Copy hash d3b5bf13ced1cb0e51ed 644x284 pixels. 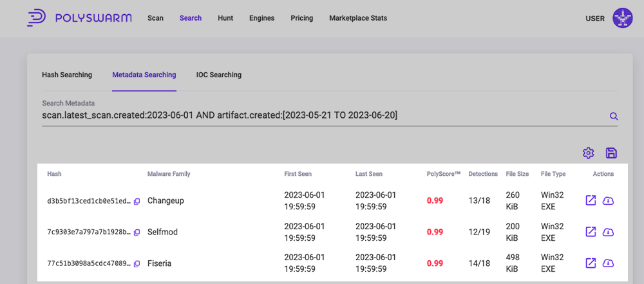point(137,201)
